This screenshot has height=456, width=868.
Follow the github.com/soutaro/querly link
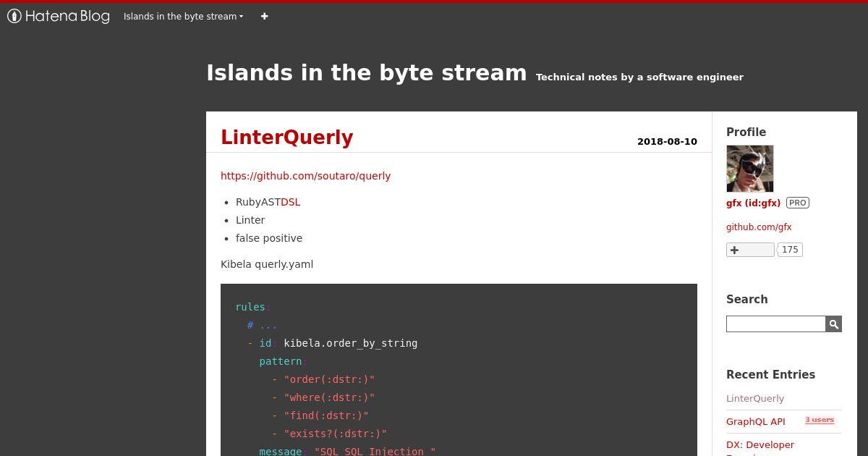(305, 175)
